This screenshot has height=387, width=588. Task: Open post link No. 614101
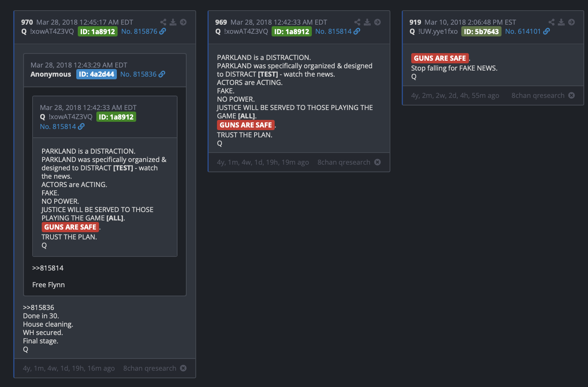pyautogui.click(x=523, y=31)
